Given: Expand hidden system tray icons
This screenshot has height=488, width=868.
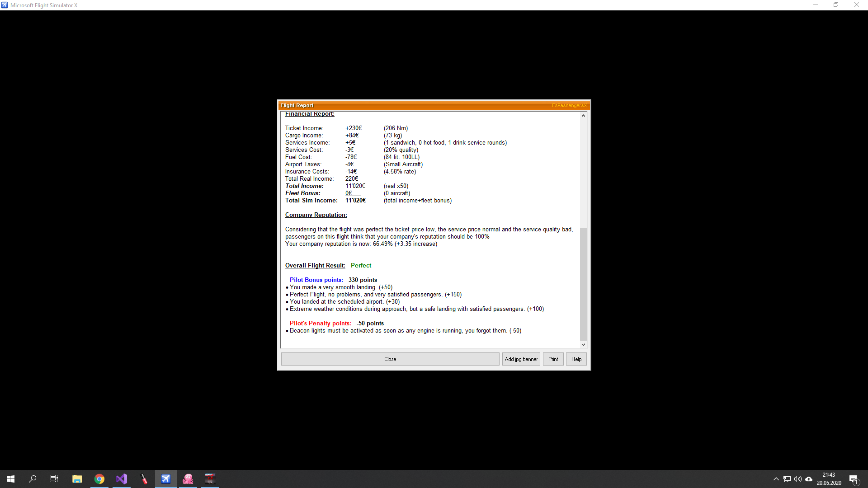Looking at the screenshot, I should [776, 479].
